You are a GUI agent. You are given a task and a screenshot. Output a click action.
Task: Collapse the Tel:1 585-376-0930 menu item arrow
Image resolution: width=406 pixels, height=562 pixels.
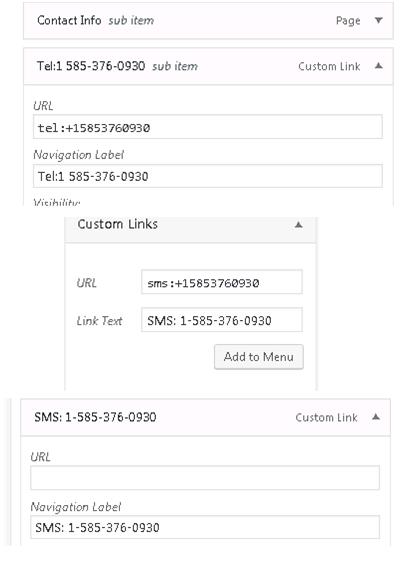(378, 66)
